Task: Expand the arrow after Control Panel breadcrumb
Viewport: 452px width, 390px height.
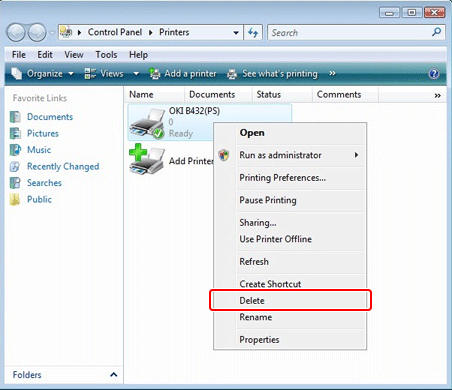Action: point(151,32)
